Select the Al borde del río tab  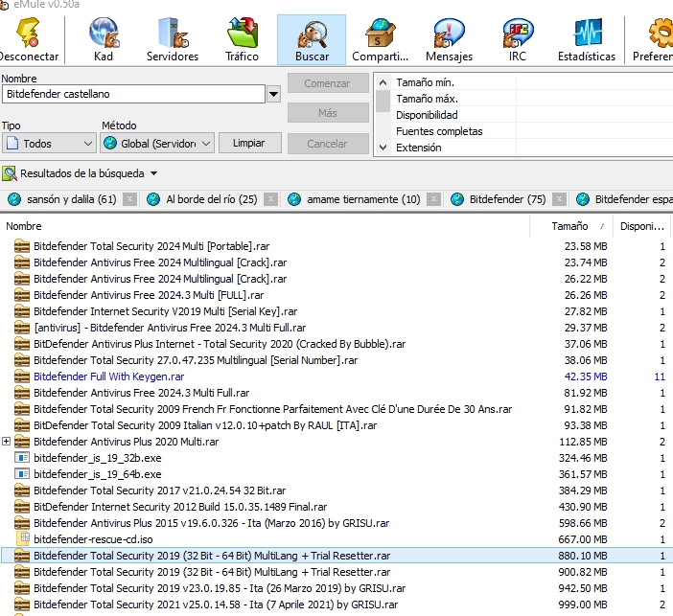click(210, 199)
